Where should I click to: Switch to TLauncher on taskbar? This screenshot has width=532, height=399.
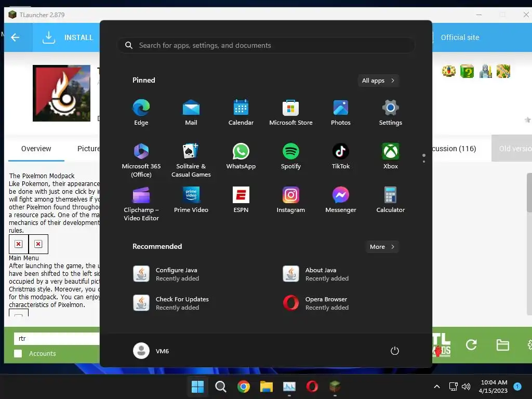tap(335, 387)
